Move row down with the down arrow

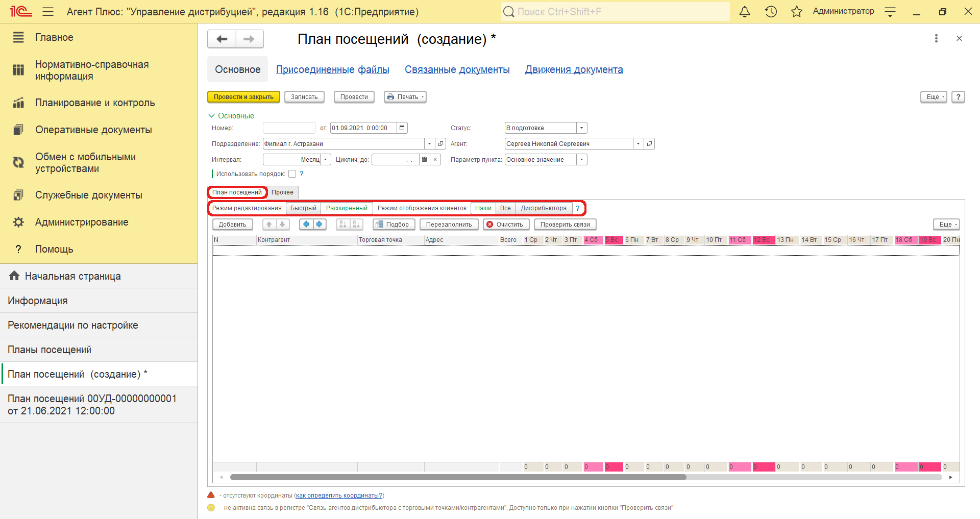tap(282, 225)
